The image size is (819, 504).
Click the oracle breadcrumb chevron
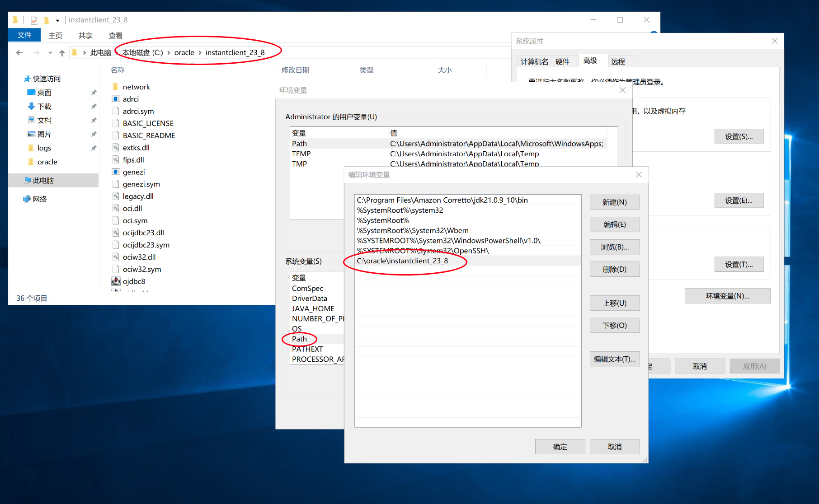click(200, 53)
